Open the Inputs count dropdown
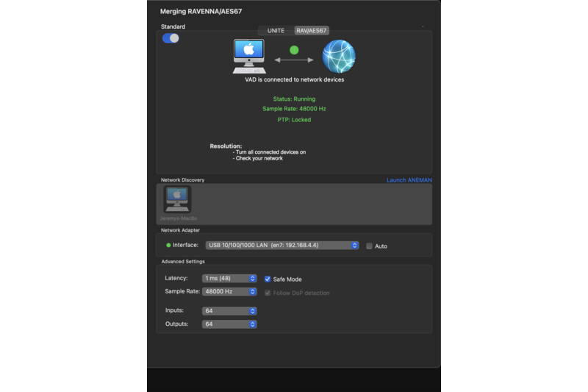588x392 pixels. click(229, 311)
